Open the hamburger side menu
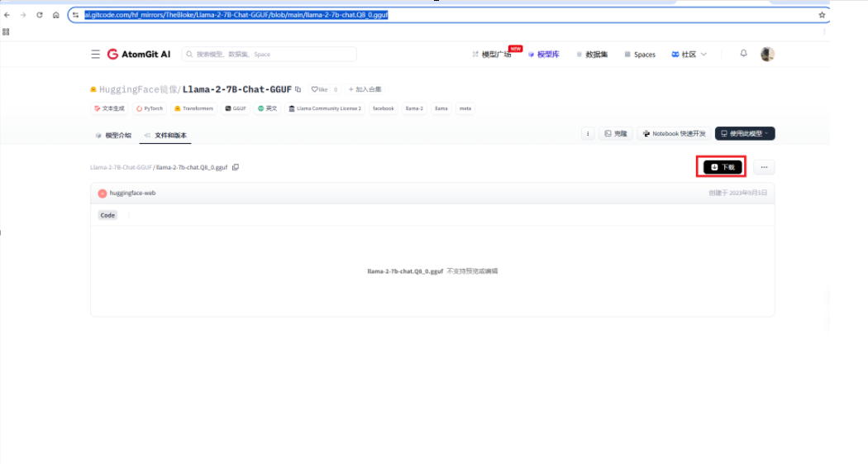 pos(96,55)
